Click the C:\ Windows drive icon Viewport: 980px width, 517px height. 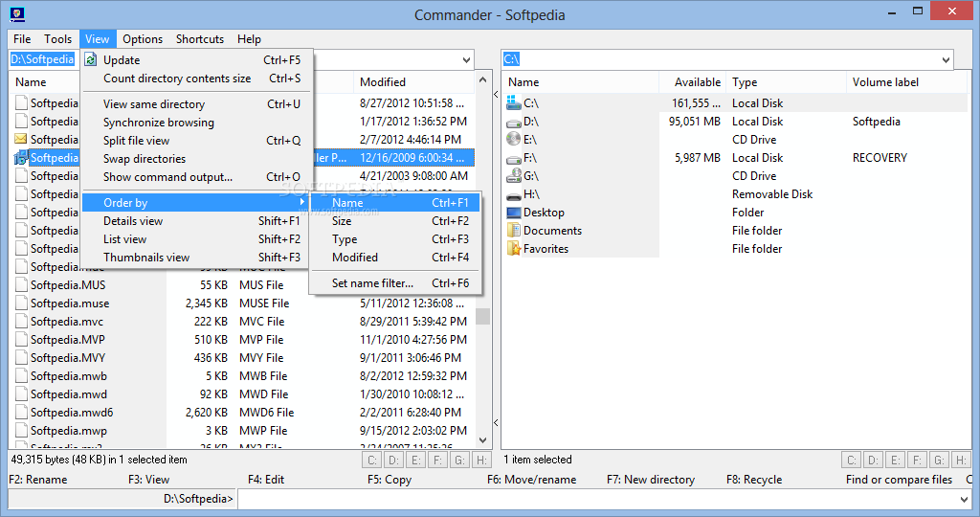tap(514, 103)
